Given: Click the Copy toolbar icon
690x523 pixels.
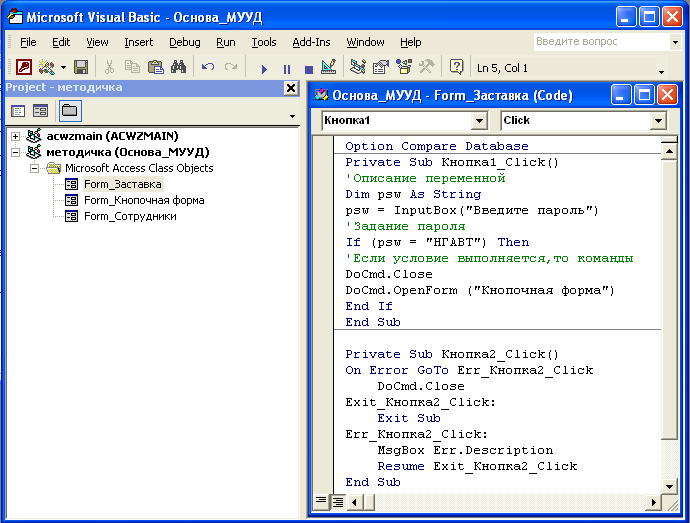Looking at the screenshot, I should pyautogui.click(x=132, y=67).
